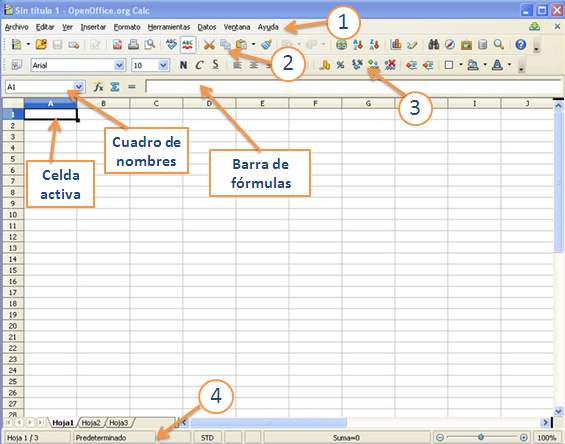Expand the Name Box A1 dropdown
This screenshot has width=565, height=444.
point(79,87)
